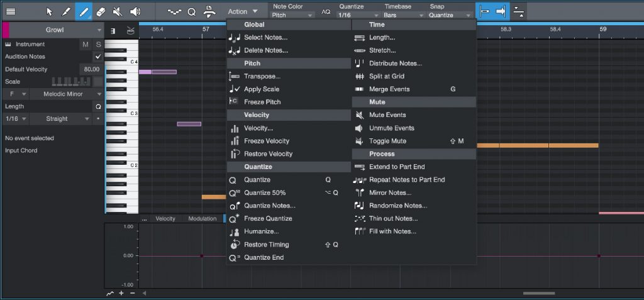Screen dimensions: 644x300
Task: Switch to the Velocity automation tab
Action: [165, 219]
